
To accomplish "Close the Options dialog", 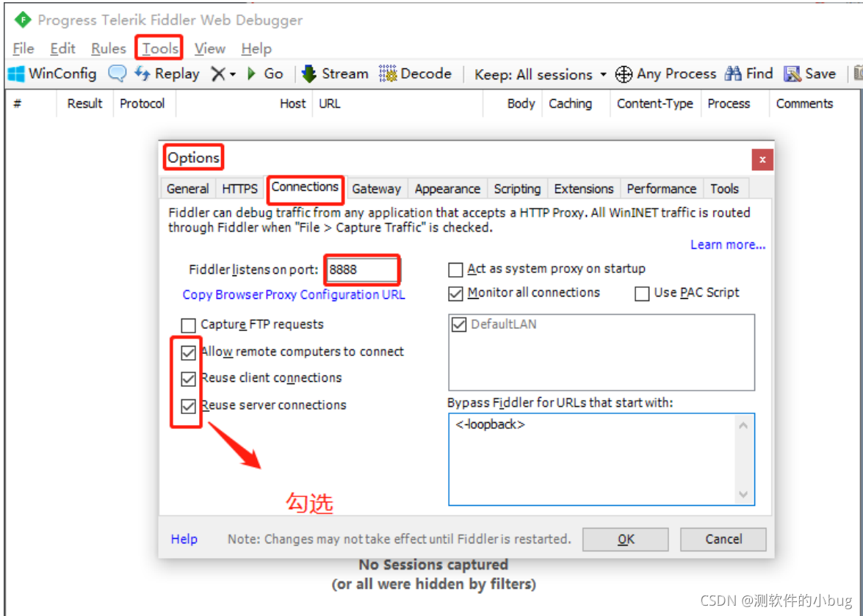I will [x=762, y=160].
